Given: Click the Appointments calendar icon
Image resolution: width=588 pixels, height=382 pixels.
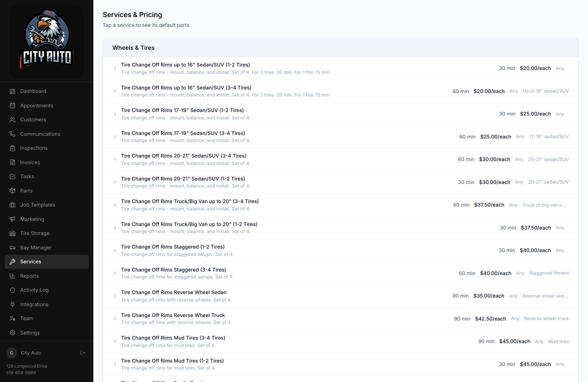Looking at the screenshot, I should click(12, 106).
